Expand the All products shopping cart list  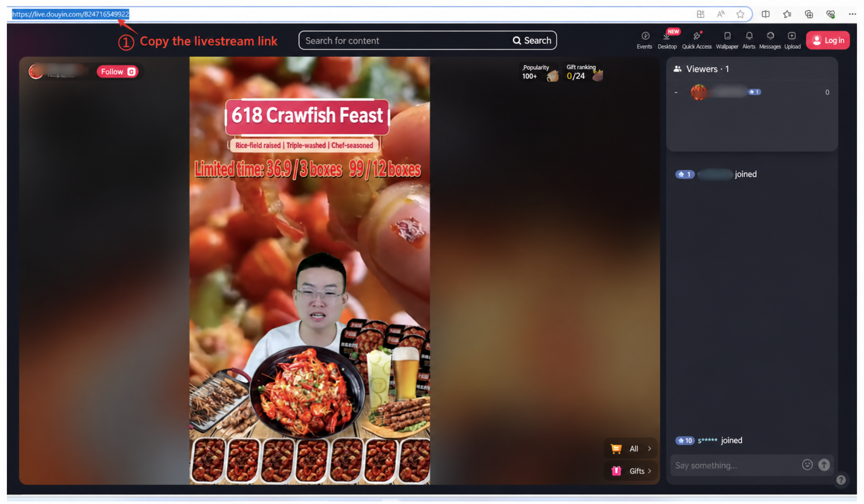630,449
